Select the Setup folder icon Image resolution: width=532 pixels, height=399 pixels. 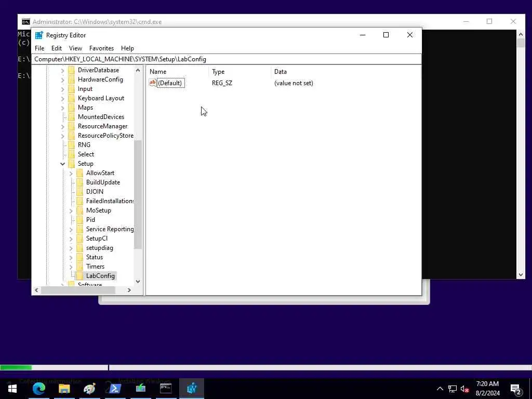71,164
